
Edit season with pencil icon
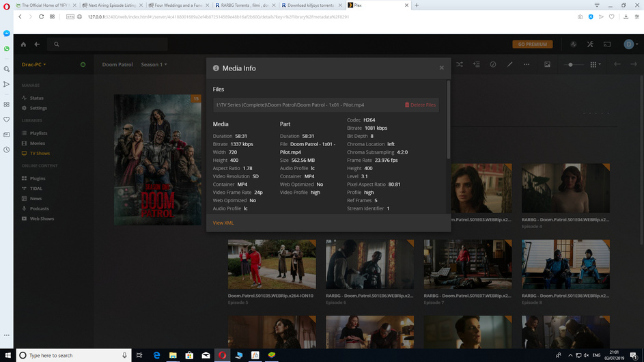pos(509,64)
